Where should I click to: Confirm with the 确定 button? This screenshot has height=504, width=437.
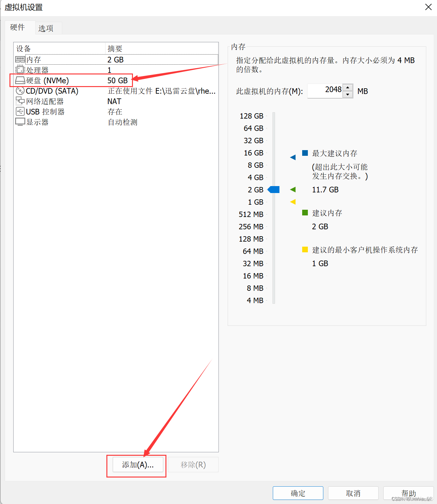298,493
